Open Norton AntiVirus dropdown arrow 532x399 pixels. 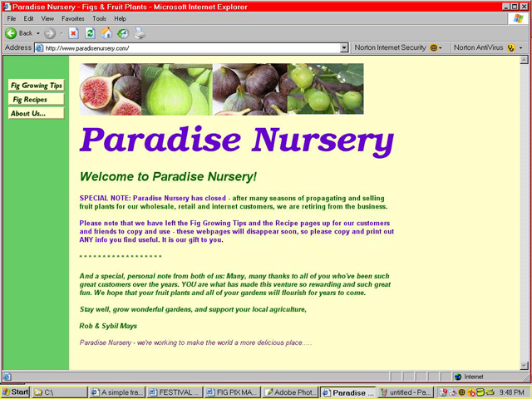[521, 48]
